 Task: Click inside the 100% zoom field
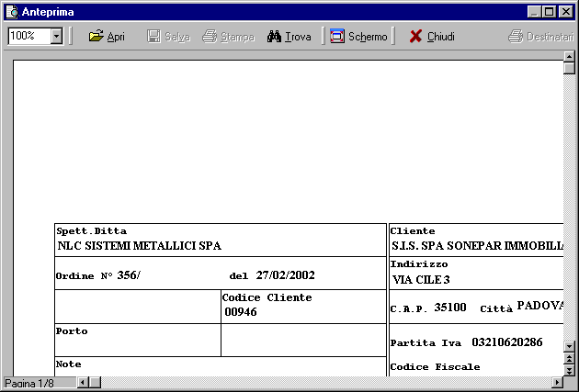click(29, 36)
